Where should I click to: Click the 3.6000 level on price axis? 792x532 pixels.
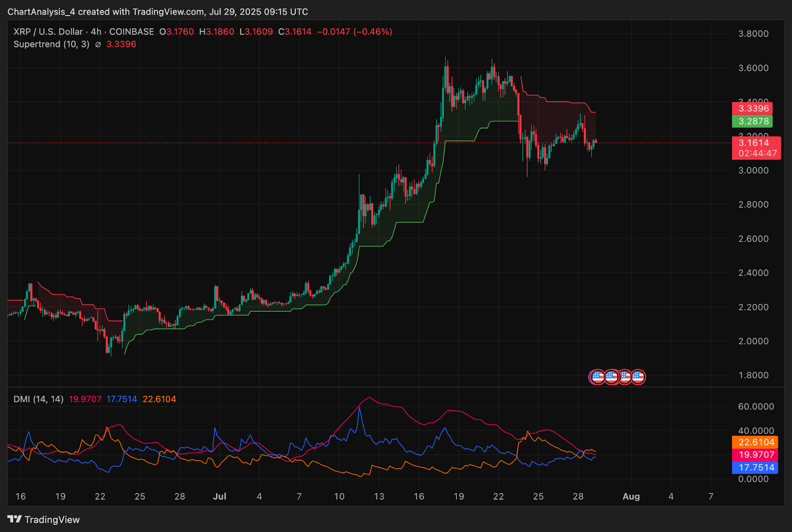(753, 68)
